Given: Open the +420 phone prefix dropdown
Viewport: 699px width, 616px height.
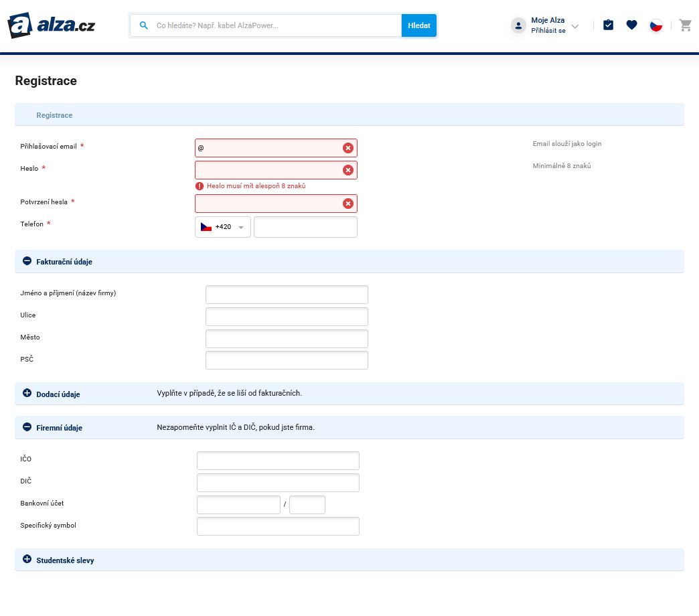Looking at the screenshot, I should (222, 227).
